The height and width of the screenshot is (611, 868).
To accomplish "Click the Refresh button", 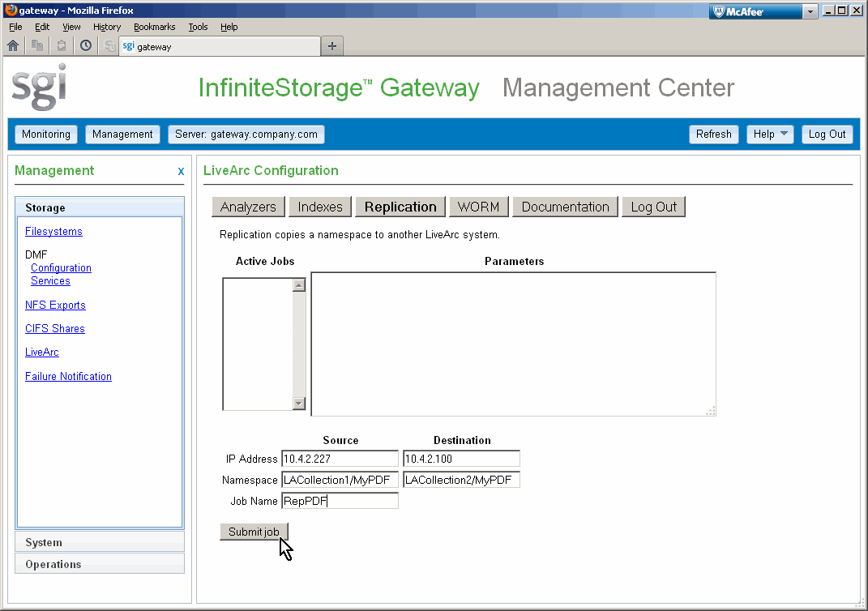I will tap(713, 134).
